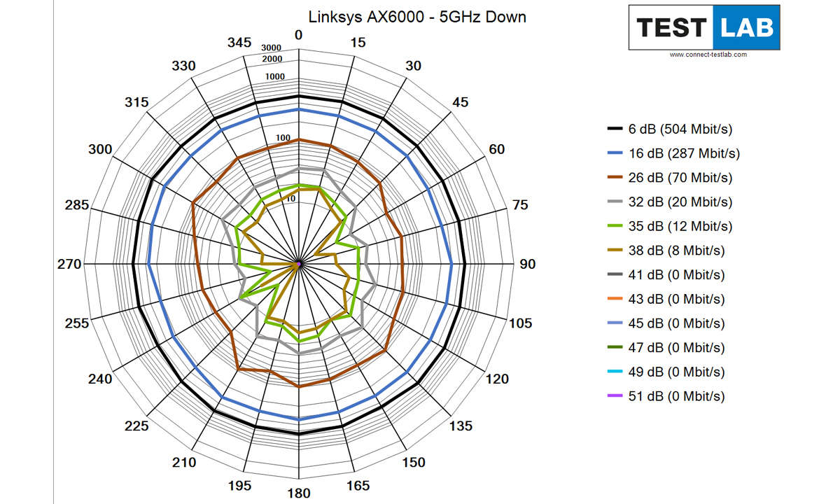Click the chart title Linksys AX6000 - 5GHz Down

(x=418, y=16)
